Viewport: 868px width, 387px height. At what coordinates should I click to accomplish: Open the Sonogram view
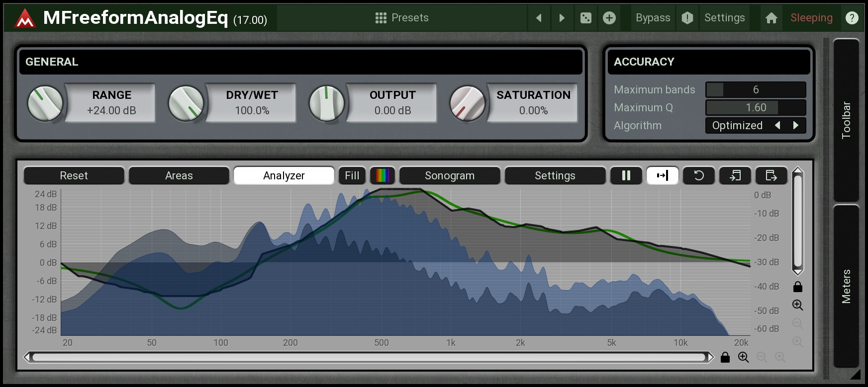tap(449, 175)
